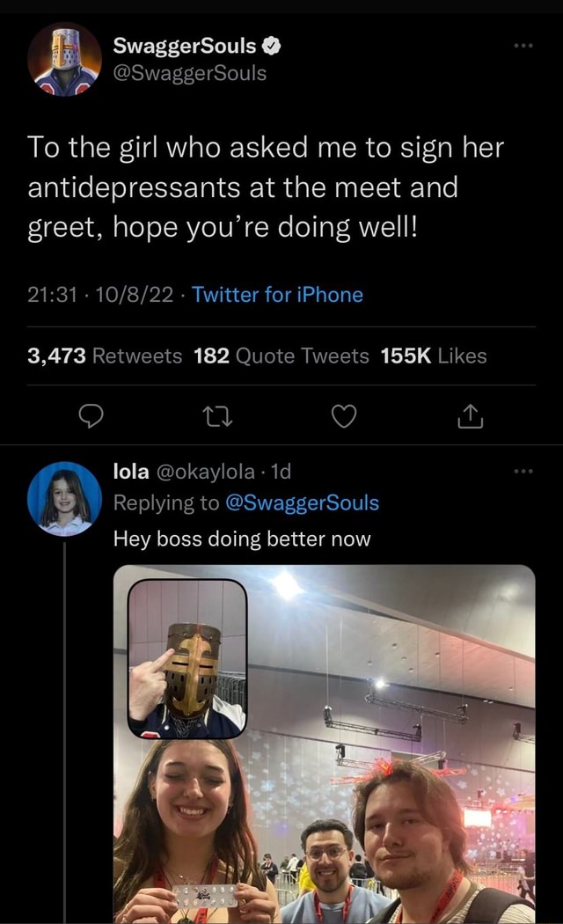Open the SwaggerSouls display name

pyautogui.click(x=185, y=46)
